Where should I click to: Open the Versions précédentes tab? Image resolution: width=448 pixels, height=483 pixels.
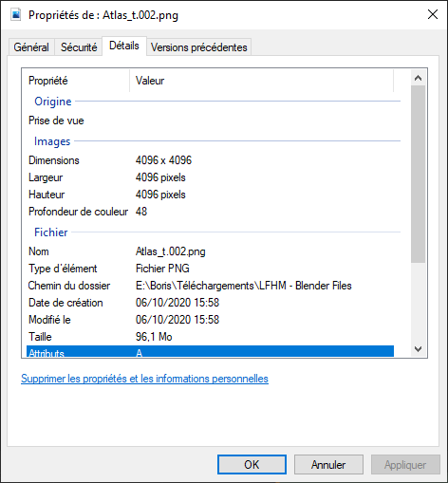[x=198, y=47]
